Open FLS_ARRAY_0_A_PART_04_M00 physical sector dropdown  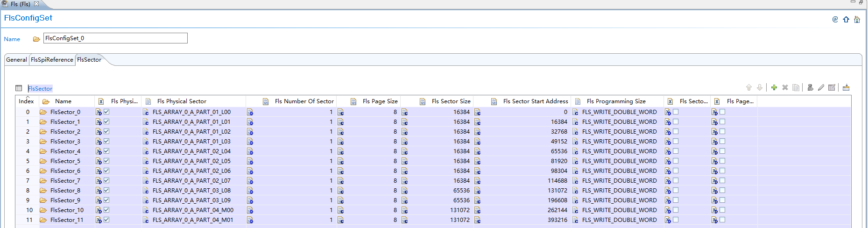[x=193, y=210]
